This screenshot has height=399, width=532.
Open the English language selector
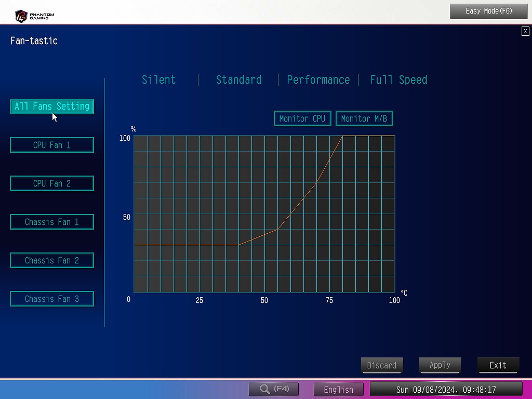point(339,389)
